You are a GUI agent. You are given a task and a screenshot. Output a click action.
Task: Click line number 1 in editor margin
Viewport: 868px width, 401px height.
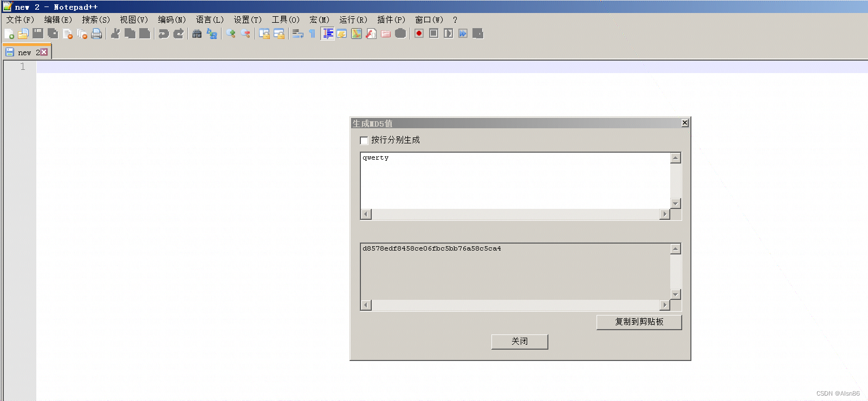click(x=23, y=67)
